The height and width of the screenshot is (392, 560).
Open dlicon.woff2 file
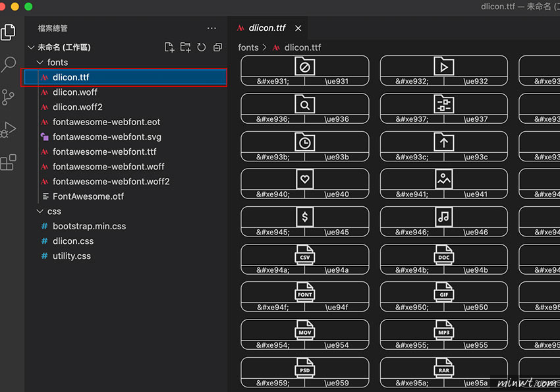coord(78,107)
